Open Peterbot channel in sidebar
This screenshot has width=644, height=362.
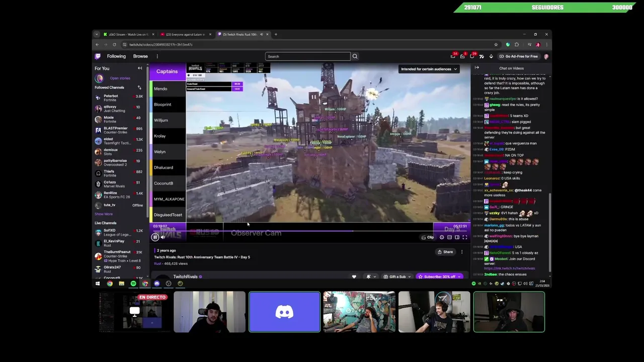point(120,98)
